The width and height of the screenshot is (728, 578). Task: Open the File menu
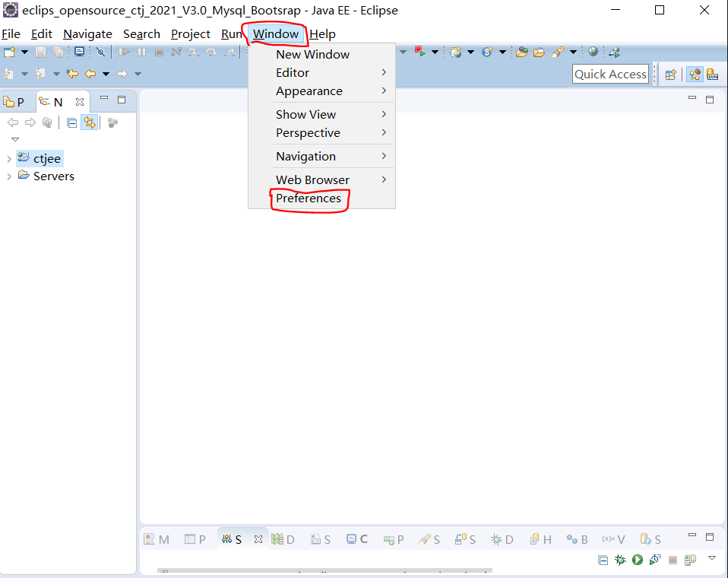(x=11, y=34)
